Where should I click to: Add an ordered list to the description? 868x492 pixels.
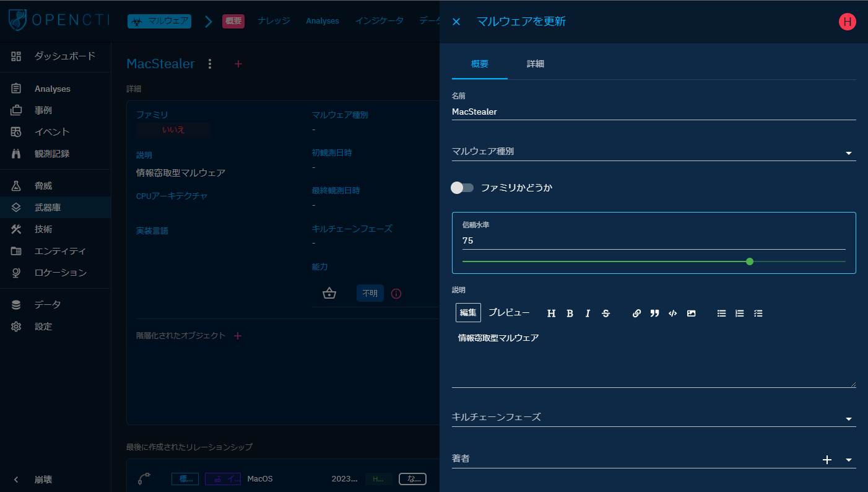(x=740, y=314)
